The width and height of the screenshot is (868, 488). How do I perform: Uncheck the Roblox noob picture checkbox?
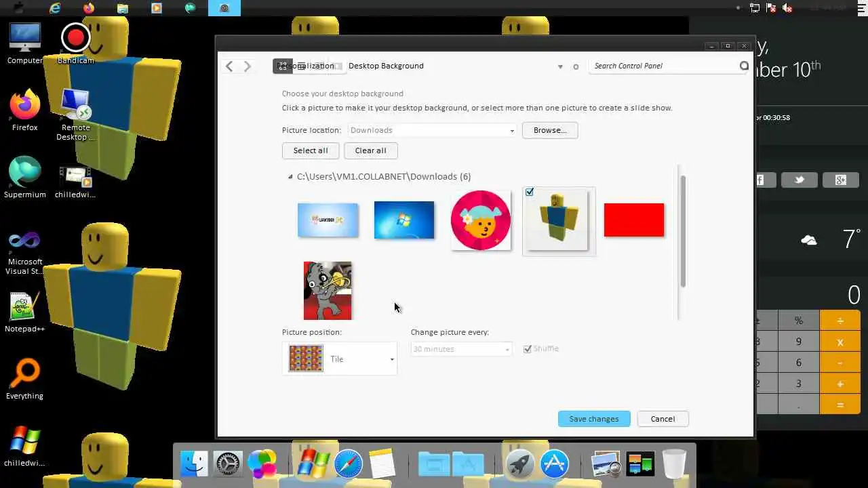(x=530, y=192)
